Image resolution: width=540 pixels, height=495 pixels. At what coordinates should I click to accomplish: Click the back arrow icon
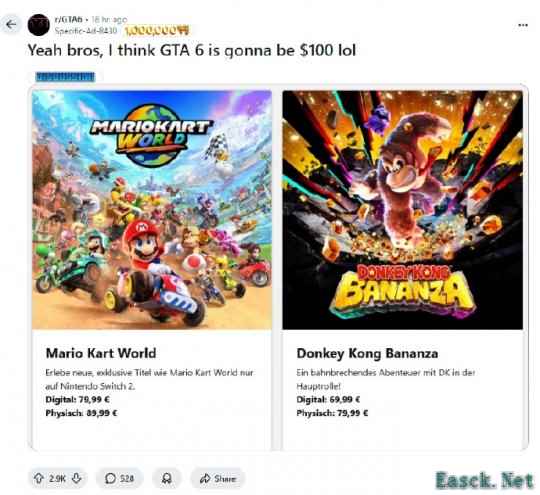11,24
